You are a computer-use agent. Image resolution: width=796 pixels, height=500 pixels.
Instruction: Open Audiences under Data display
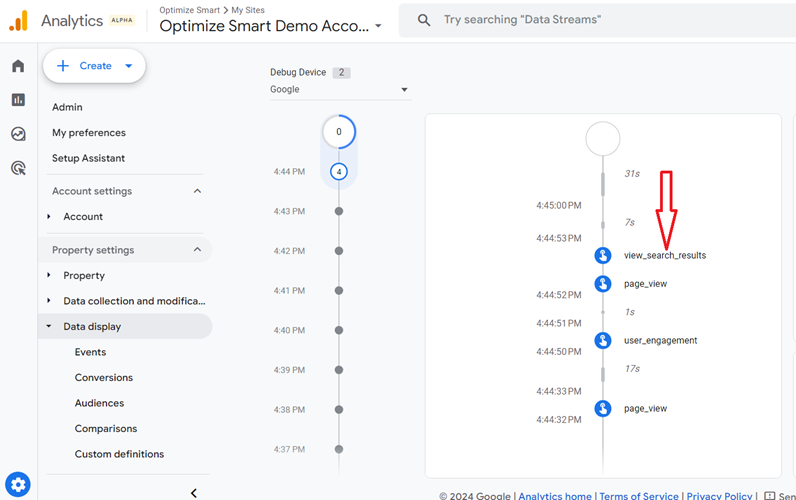click(100, 403)
